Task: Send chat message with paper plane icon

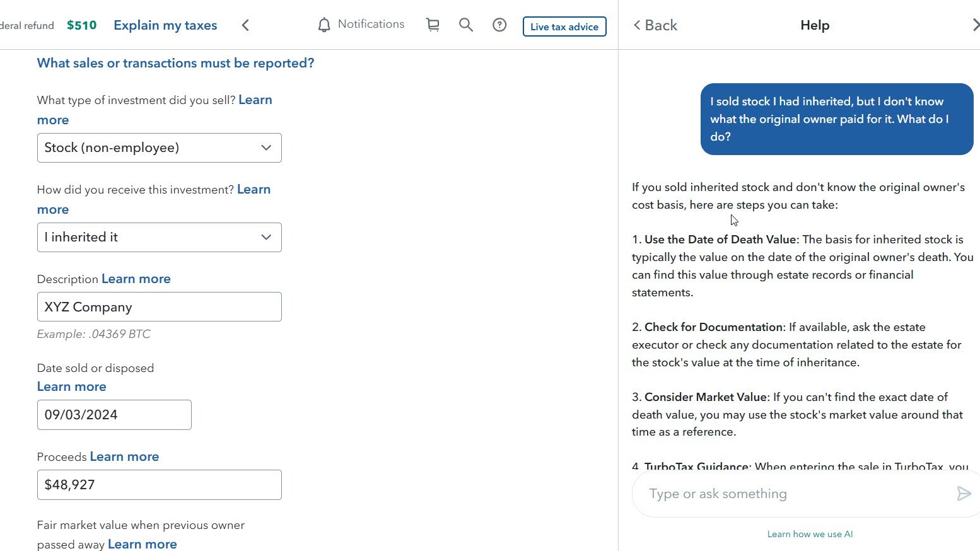Action: coord(963,494)
